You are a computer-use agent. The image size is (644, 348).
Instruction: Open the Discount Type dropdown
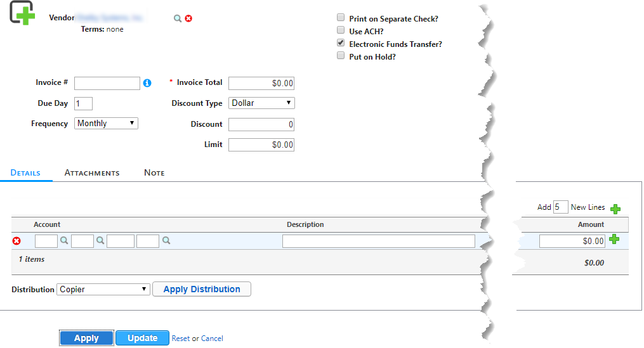[x=261, y=103]
